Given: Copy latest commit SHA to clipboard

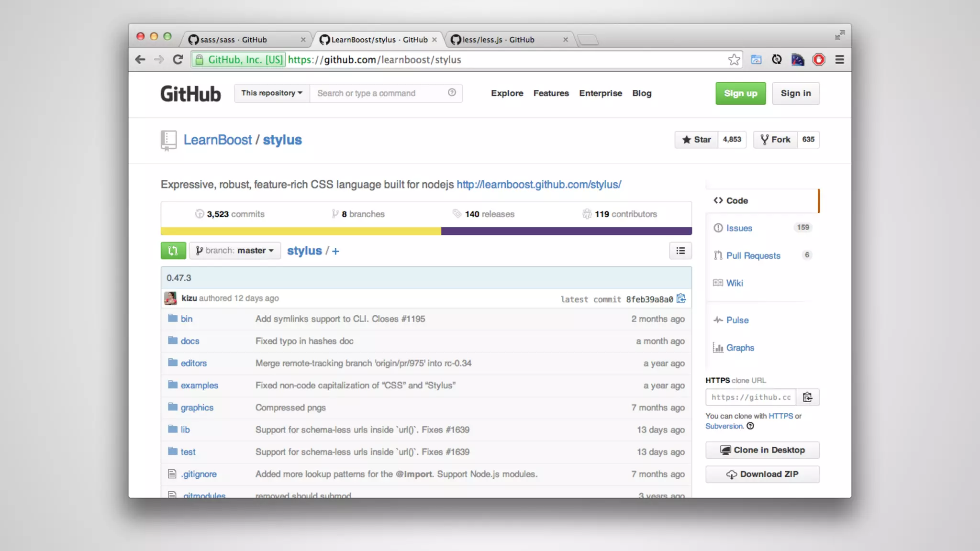Looking at the screenshot, I should coord(681,299).
